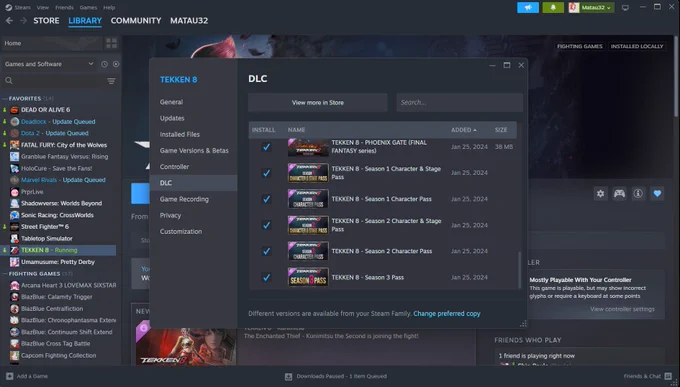The width and height of the screenshot is (680, 387).
Task: Open the game info icon
Action: click(638, 194)
